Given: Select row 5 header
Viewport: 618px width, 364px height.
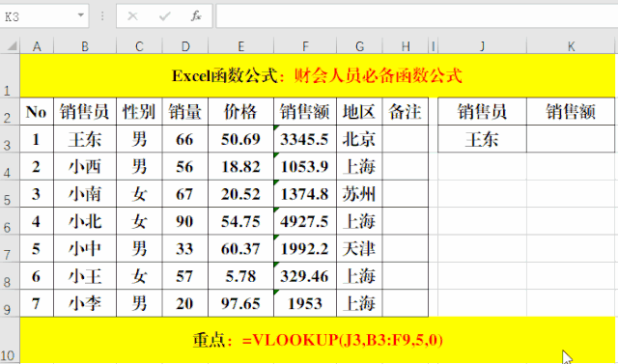Looking at the screenshot, I should 10,194.
